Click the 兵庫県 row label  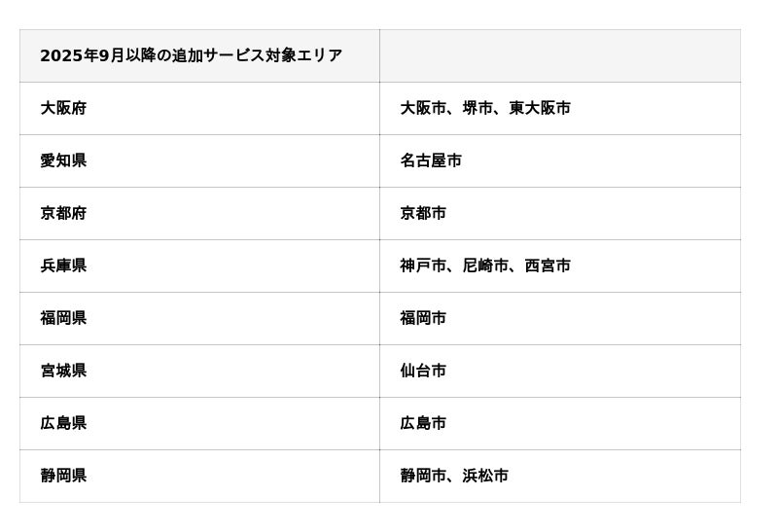63,266
